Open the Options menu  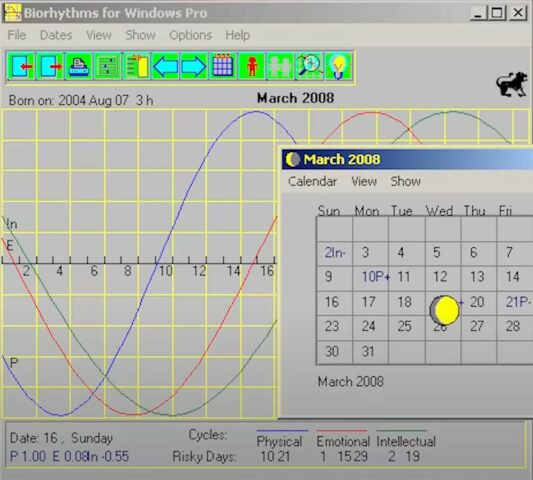pyautogui.click(x=190, y=35)
